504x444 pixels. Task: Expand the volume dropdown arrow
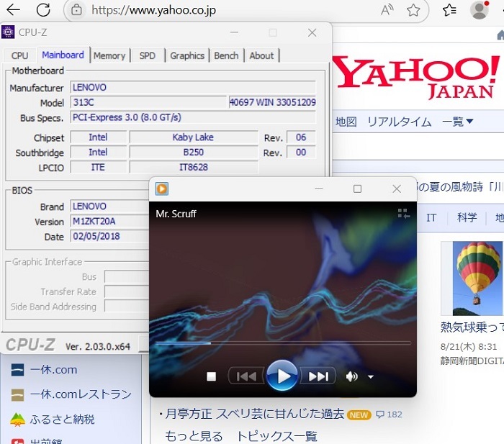tap(371, 376)
